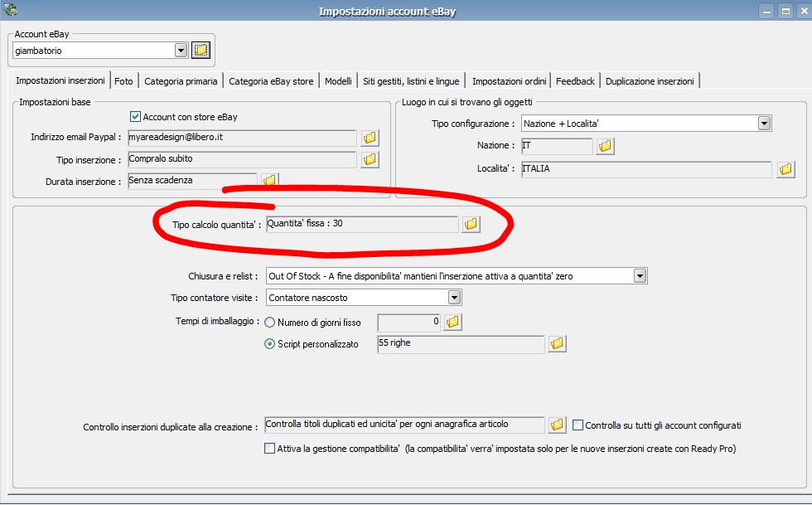This screenshot has height=505, width=812.
Task: Expand Chiusura e relist dropdown
Action: (x=640, y=276)
